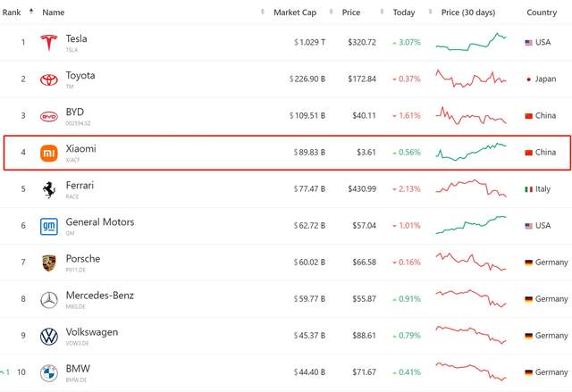
Task: Click the red down arrow beside Ferrari's 2.13%
Action: (394, 189)
